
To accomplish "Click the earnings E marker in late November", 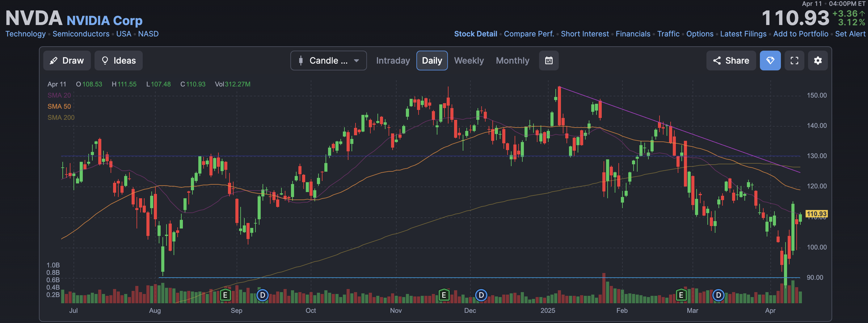I will point(444,296).
